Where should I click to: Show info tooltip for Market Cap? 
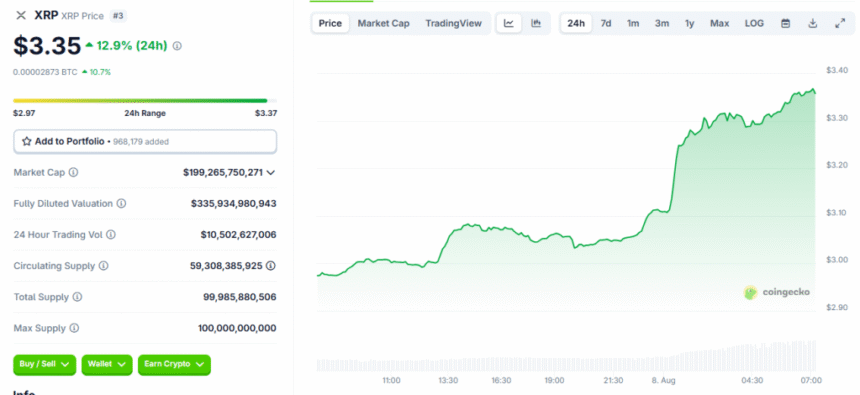pyautogui.click(x=73, y=172)
